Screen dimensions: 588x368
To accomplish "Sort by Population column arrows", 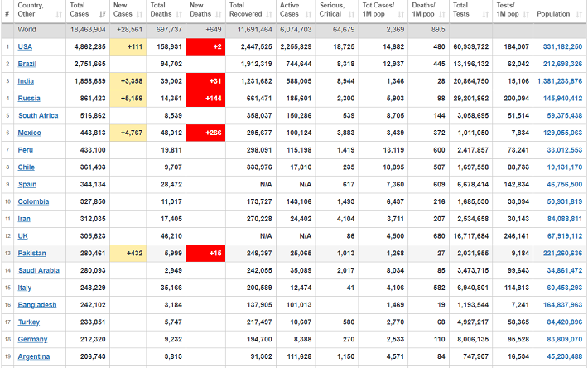I will [580, 15].
